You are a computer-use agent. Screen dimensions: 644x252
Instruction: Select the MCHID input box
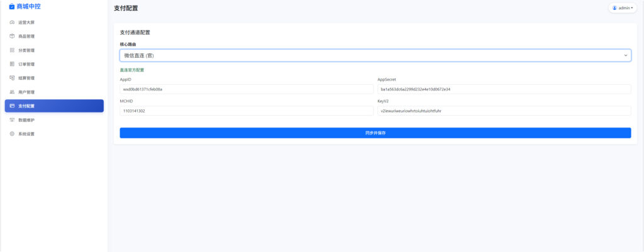pyautogui.click(x=247, y=111)
